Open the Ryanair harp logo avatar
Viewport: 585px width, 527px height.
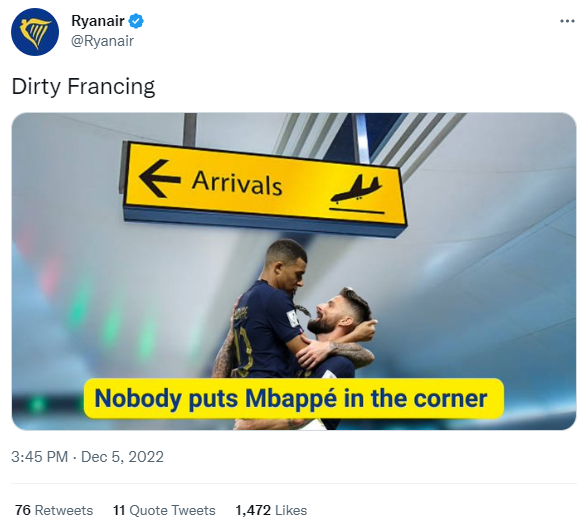pos(35,32)
